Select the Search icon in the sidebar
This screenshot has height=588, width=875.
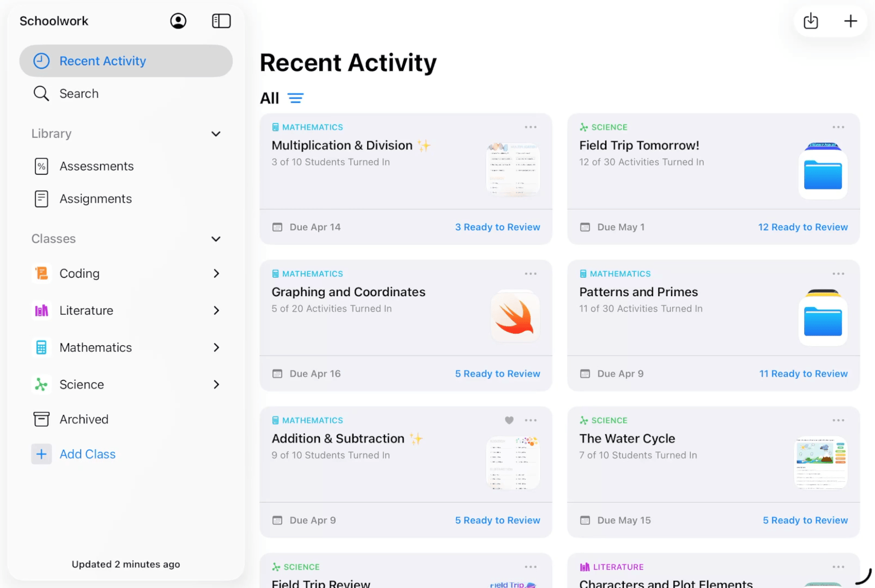click(41, 93)
